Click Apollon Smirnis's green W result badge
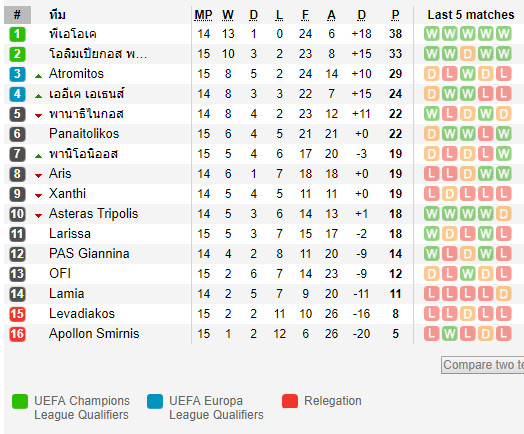Viewport: 524px width, 434px height. pyautogui.click(x=449, y=334)
